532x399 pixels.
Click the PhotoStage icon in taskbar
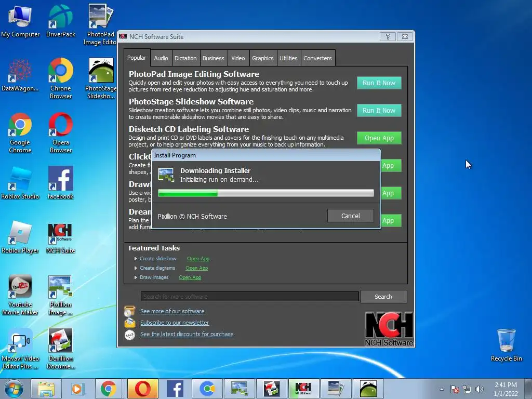pyautogui.click(x=368, y=389)
